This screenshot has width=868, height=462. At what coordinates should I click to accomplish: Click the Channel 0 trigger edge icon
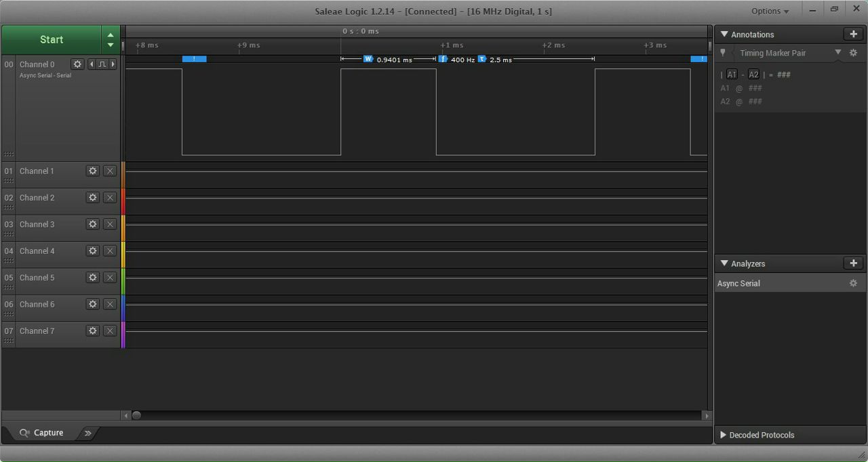[102, 64]
